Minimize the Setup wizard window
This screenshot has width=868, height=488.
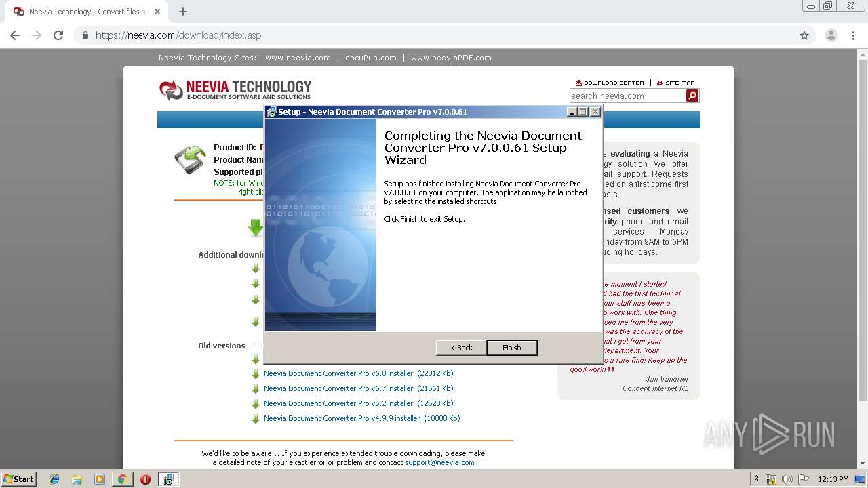click(x=572, y=112)
